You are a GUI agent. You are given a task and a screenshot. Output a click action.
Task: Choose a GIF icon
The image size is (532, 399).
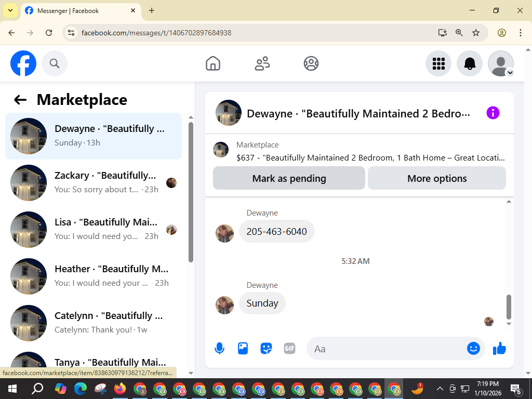tap(289, 349)
